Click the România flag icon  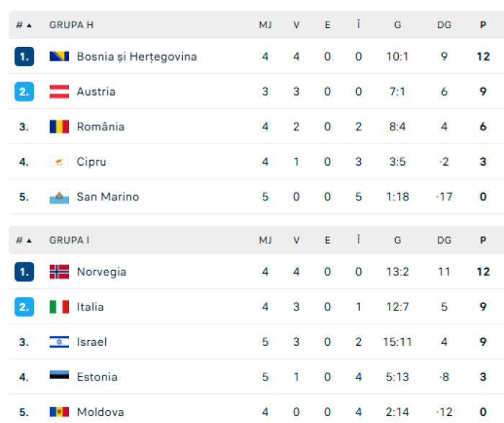point(59,127)
